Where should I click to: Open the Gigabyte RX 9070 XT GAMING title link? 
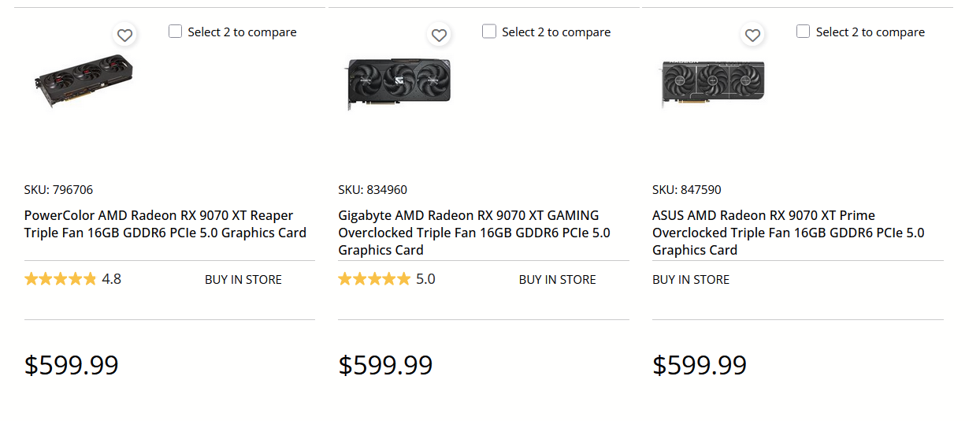click(x=473, y=233)
